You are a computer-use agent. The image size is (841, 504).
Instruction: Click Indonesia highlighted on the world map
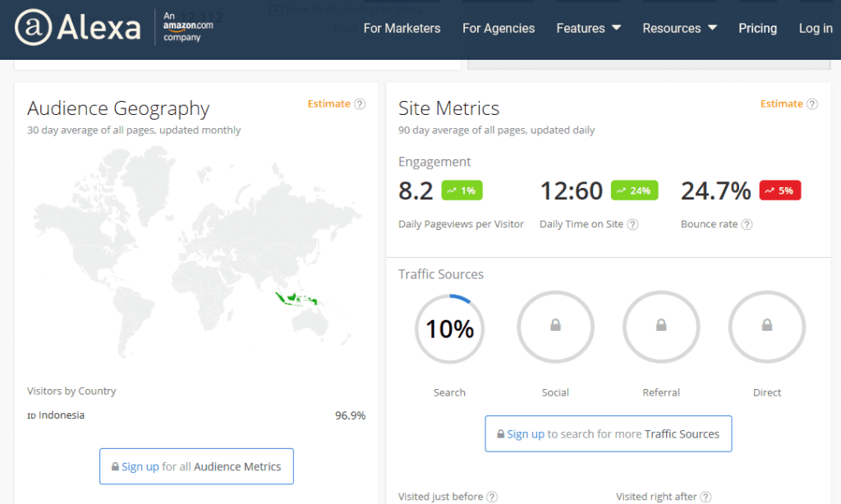(x=295, y=299)
